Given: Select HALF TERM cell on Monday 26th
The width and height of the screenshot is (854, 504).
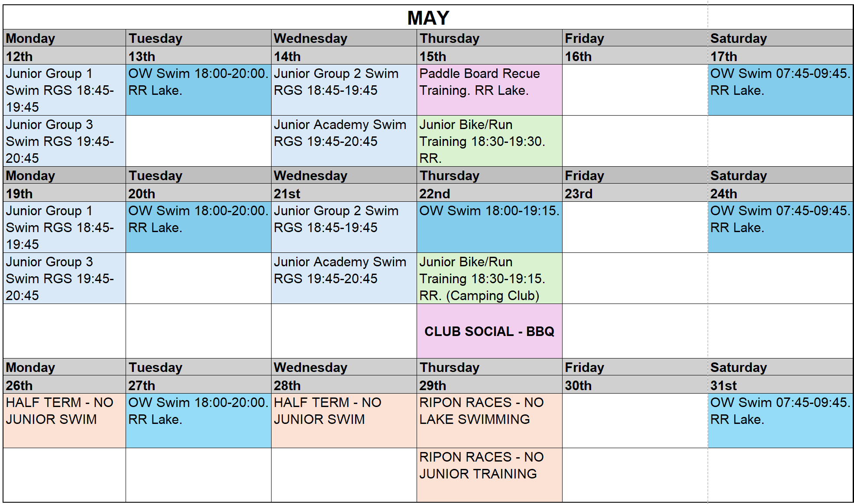Looking at the screenshot, I should (65, 420).
